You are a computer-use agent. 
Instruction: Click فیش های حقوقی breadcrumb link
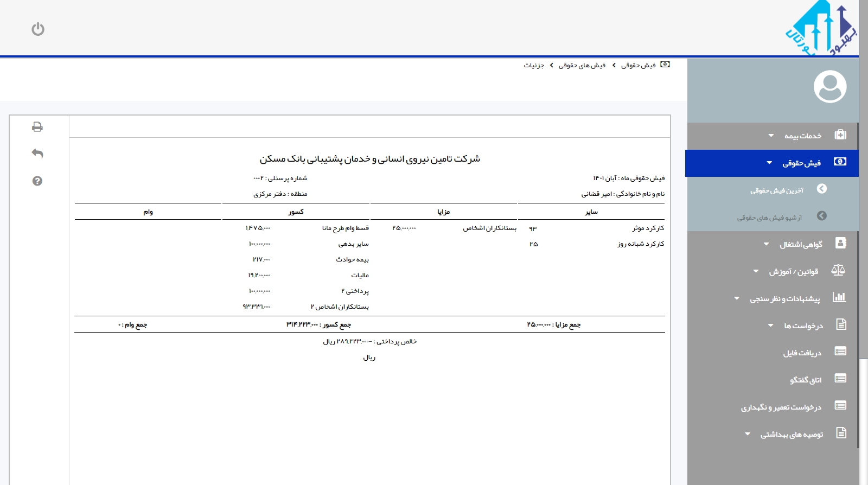coord(582,65)
